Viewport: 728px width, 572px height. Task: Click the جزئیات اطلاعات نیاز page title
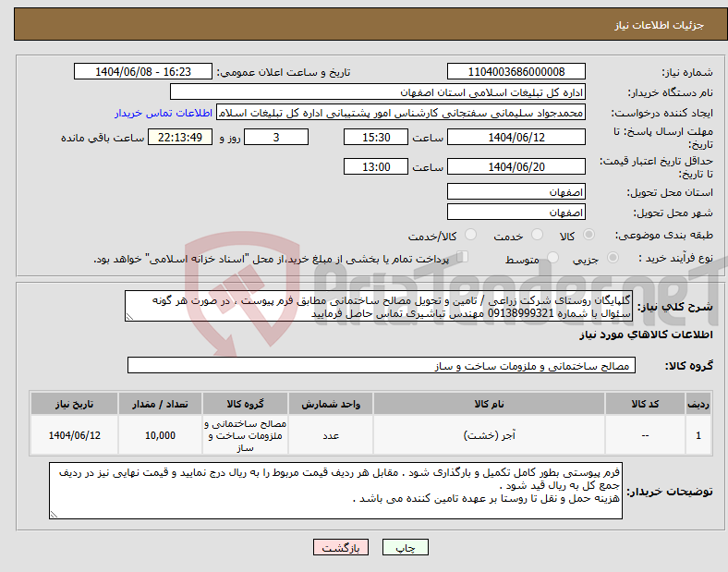click(x=660, y=25)
